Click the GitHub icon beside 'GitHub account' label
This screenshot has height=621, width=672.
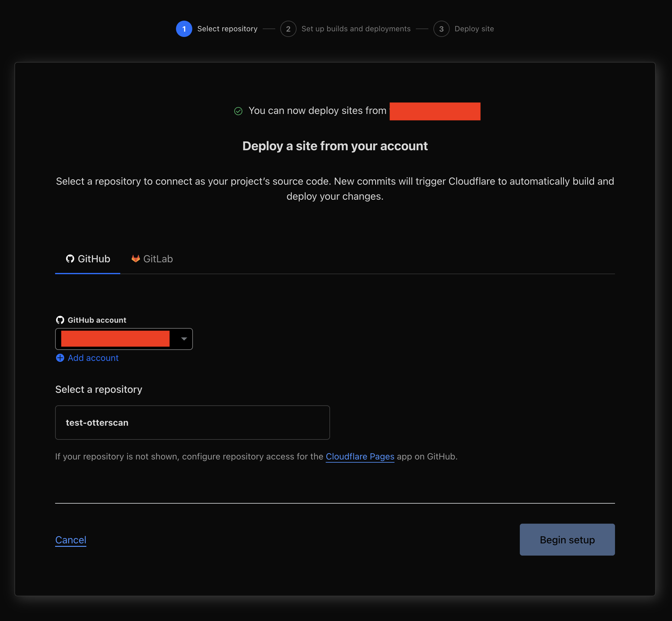(60, 320)
